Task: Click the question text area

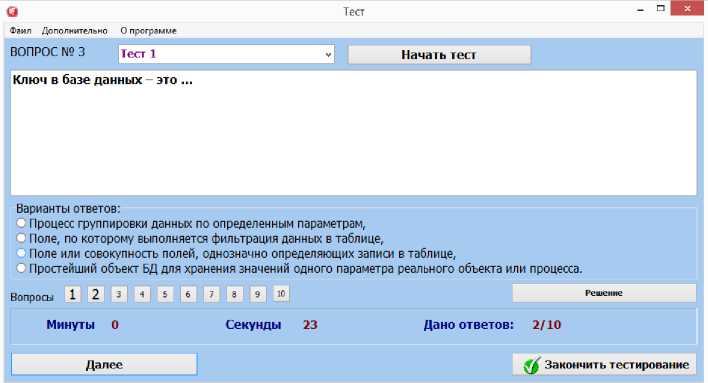Action: (x=354, y=133)
